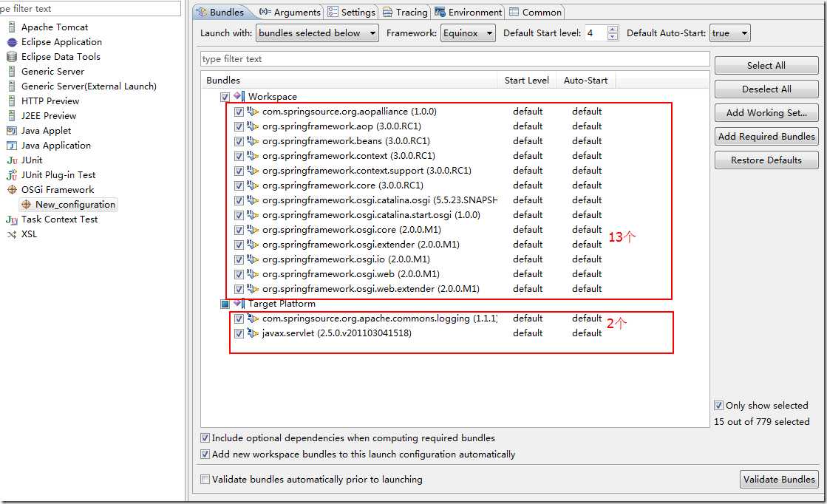Click the JUnit launch type icon
827x504 pixels.
12,160
